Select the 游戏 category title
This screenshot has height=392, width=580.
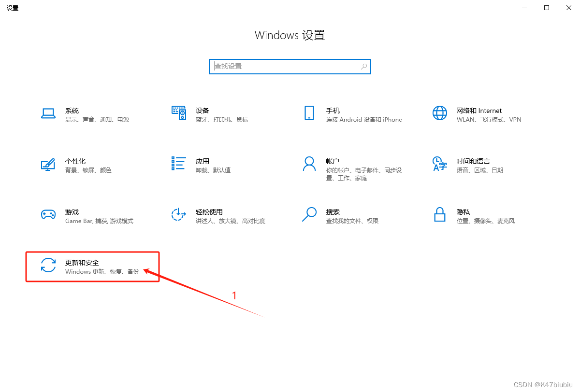[x=72, y=212]
